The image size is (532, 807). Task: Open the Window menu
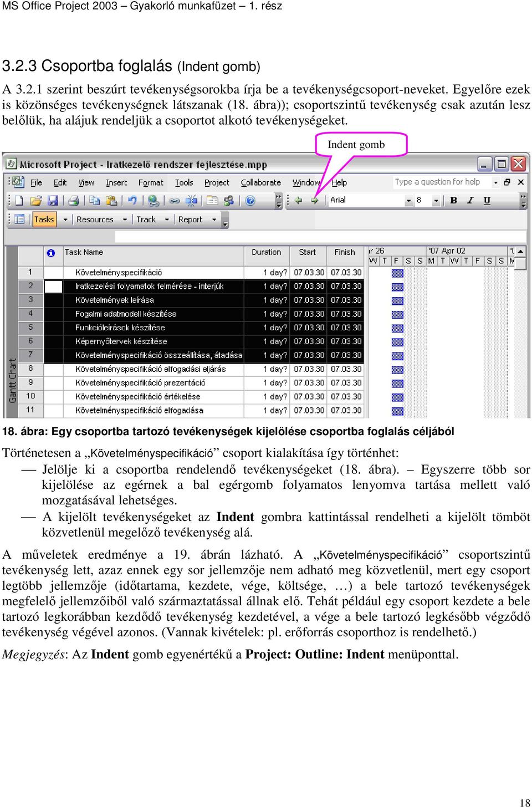306,182
